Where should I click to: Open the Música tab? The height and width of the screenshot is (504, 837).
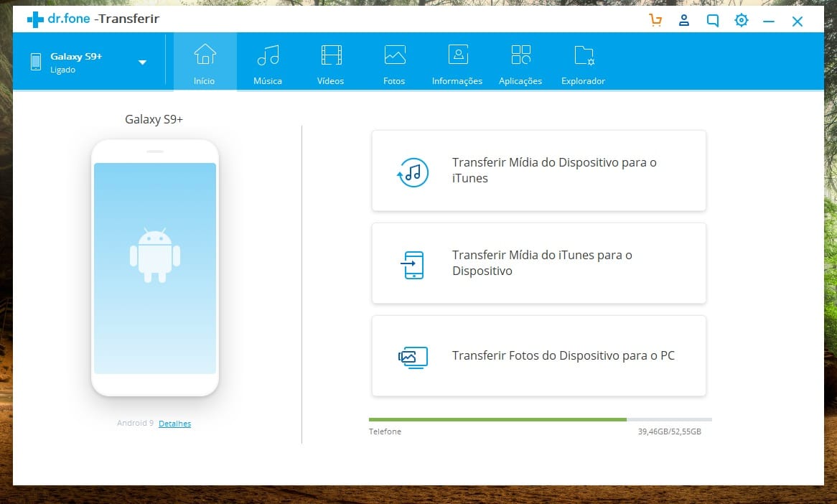[x=268, y=63]
